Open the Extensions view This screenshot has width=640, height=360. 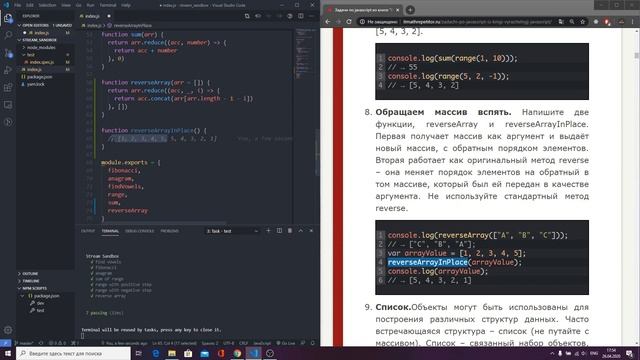click(8, 87)
